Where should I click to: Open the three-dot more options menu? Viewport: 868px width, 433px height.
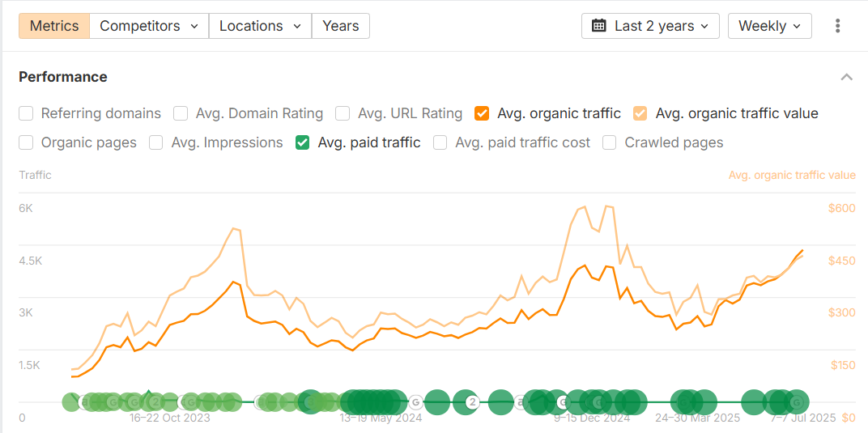837,26
